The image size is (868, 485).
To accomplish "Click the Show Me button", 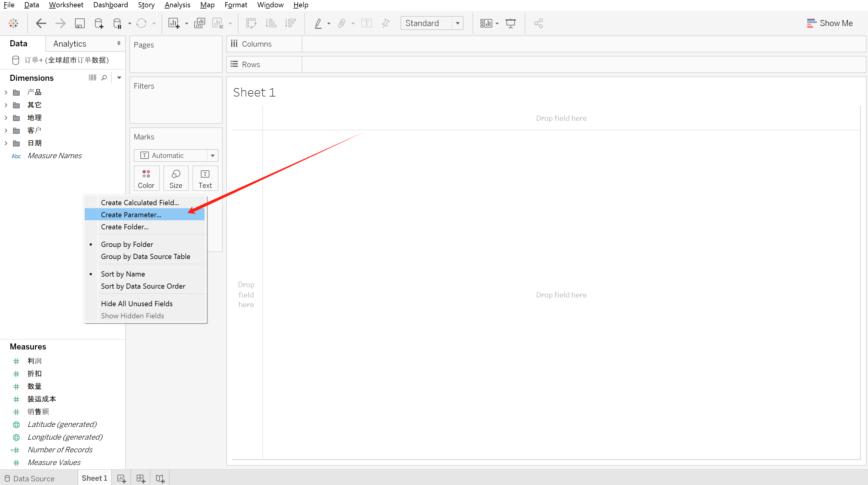I will click(x=830, y=23).
